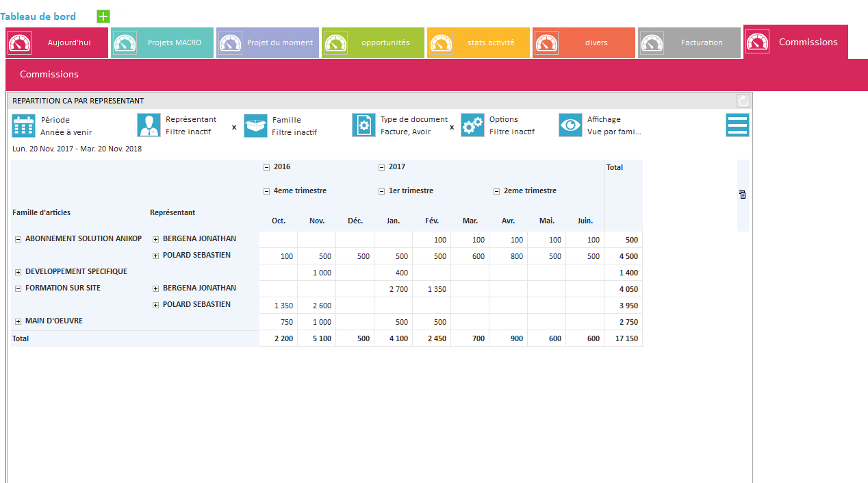
Task: Switch to the Aujourd'hui tab
Action: pyautogui.click(x=58, y=42)
